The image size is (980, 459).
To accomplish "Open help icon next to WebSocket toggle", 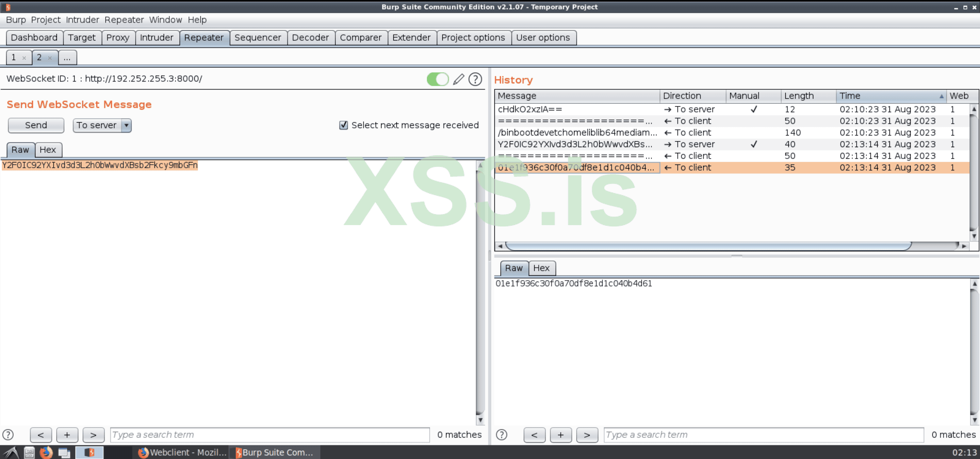I will 475,79.
